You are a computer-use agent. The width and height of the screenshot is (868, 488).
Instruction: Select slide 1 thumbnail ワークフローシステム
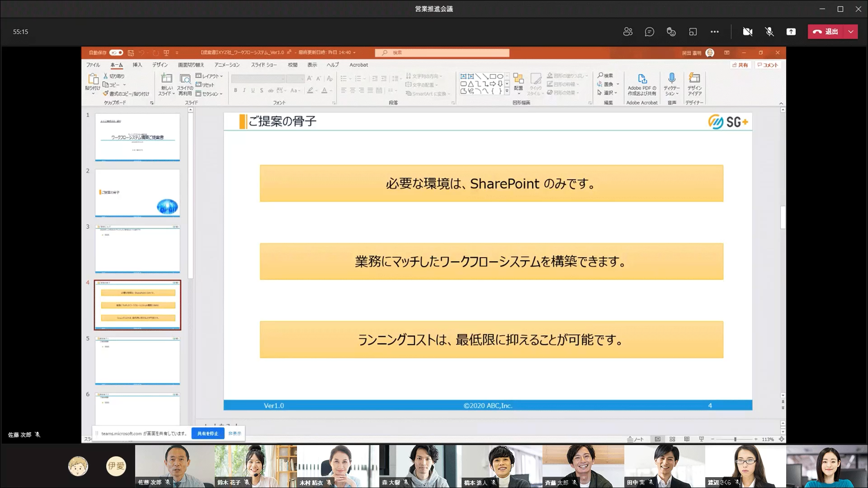pyautogui.click(x=137, y=137)
